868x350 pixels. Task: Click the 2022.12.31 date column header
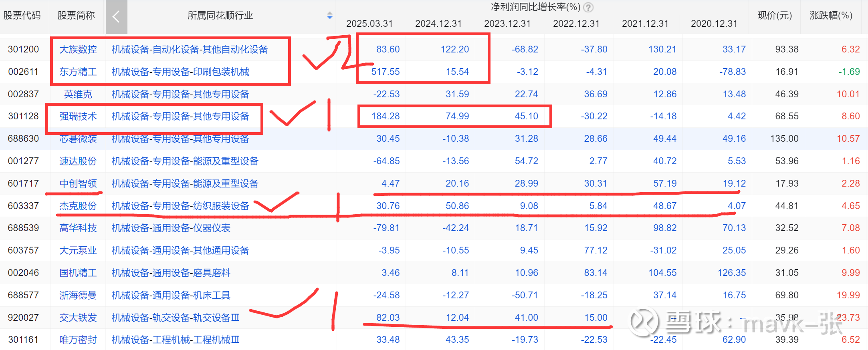pos(576,24)
